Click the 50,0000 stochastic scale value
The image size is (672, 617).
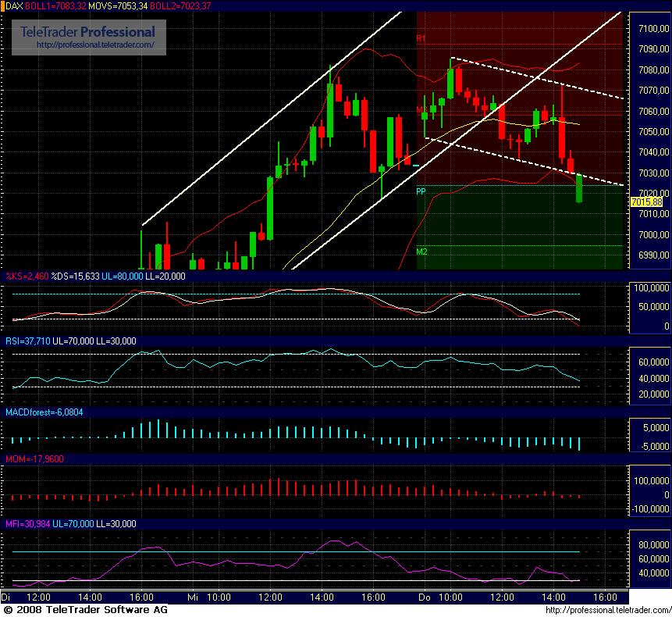pyautogui.click(x=653, y=307)
